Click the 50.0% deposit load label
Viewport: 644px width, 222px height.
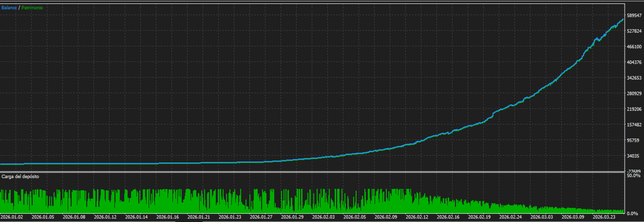(x=633, y=175)
